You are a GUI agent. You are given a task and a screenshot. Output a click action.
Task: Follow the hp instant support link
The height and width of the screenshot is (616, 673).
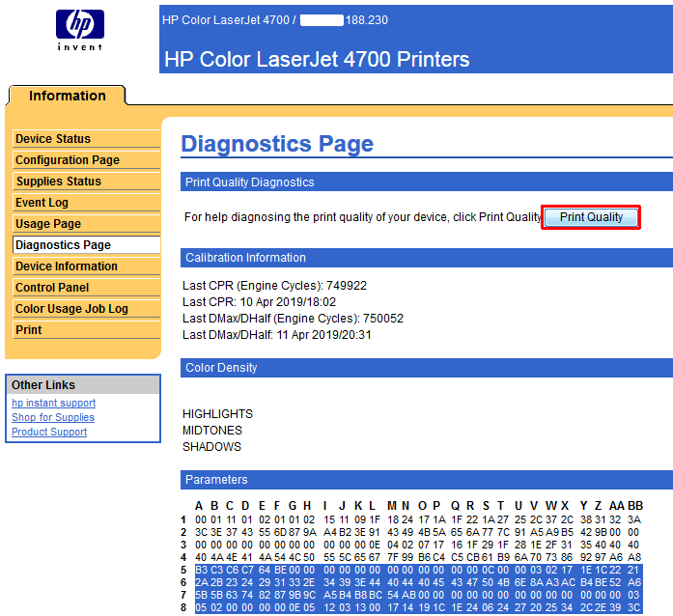coord(54,403)
